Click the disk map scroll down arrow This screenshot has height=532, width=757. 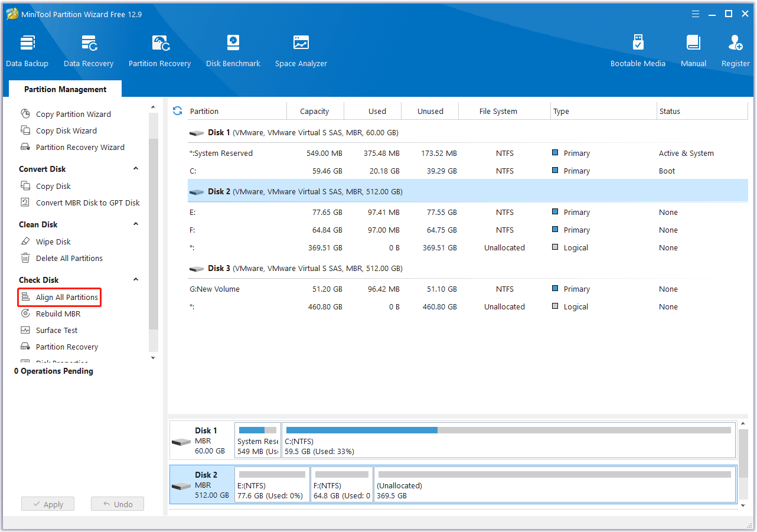[x=743, y=505]
